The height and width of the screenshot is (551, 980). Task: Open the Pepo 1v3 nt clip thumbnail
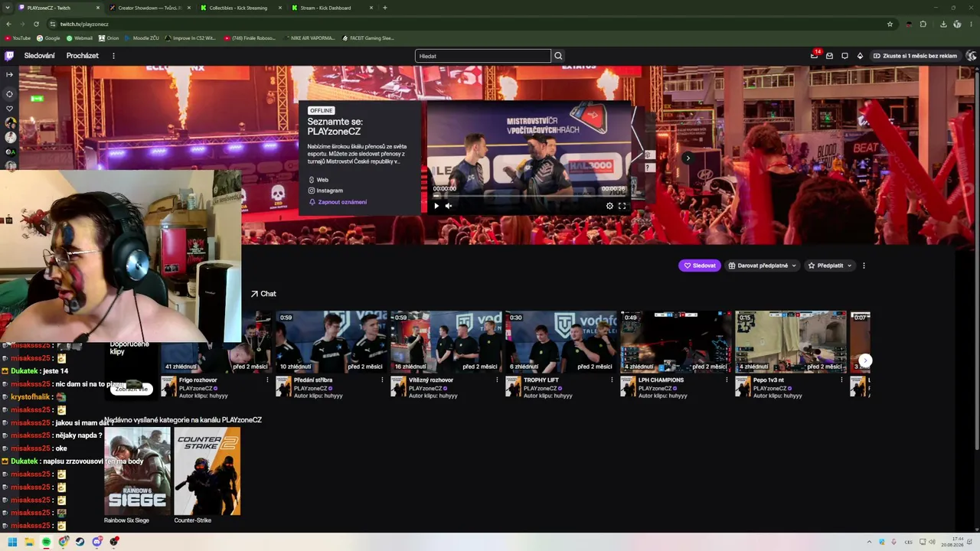(x=791, y=341)
